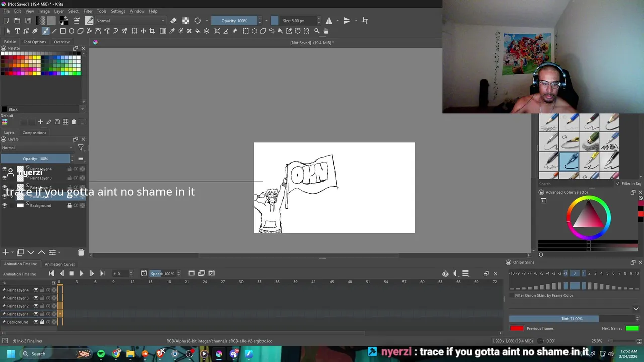The image size is (644, 362).
Task: Open animation timeline hamburger menu
Action: coord(465,274)
